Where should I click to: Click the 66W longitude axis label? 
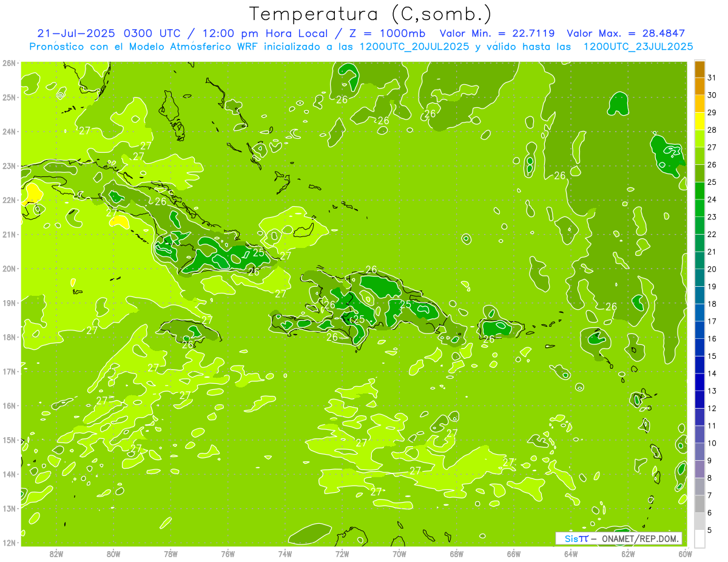(514, 554)
